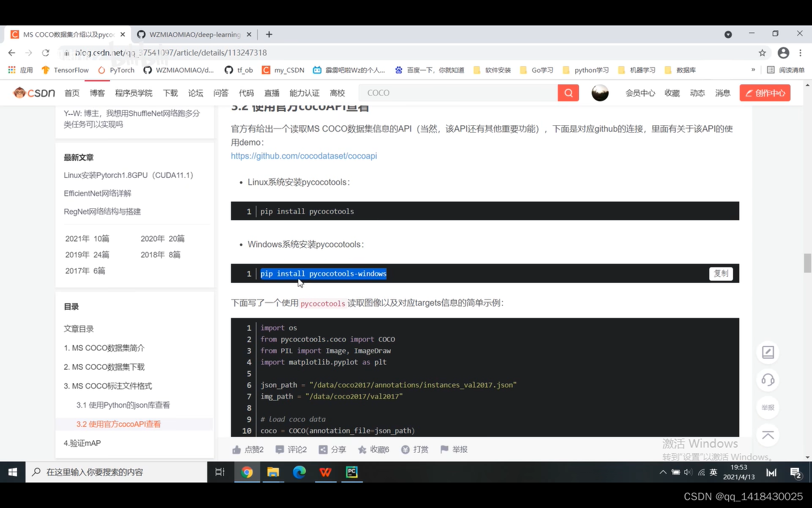Open the RegNet网络结构与搭建 article
Image resolution: width=812 pixels, height=508 pixels.
[x=102, y=212]
